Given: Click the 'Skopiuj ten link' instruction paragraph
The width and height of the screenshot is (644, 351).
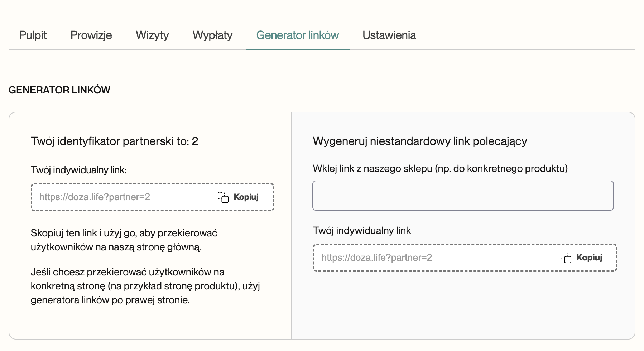Looking at the screenshot, I should point(124,240).
